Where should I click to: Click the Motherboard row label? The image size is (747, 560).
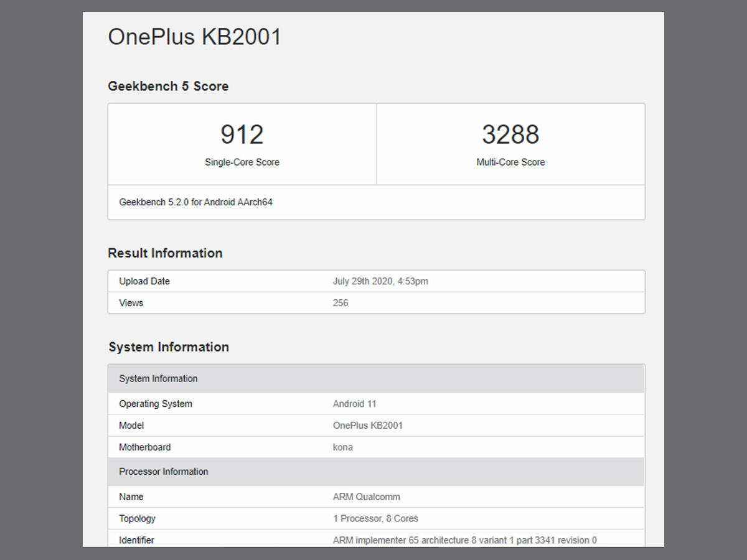(145, 447)
